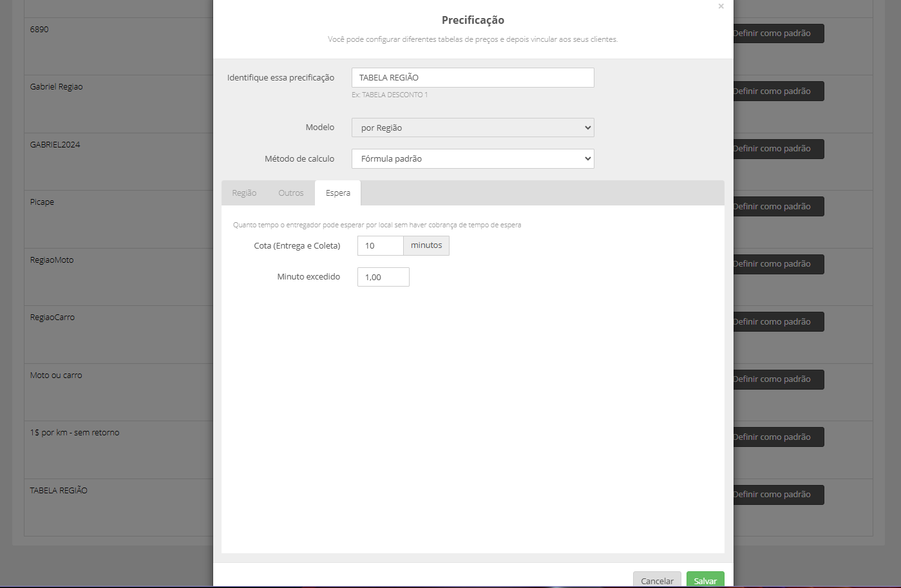Click the green Salvar button
This screenshot has width=901, height=588.
point(705,580)
